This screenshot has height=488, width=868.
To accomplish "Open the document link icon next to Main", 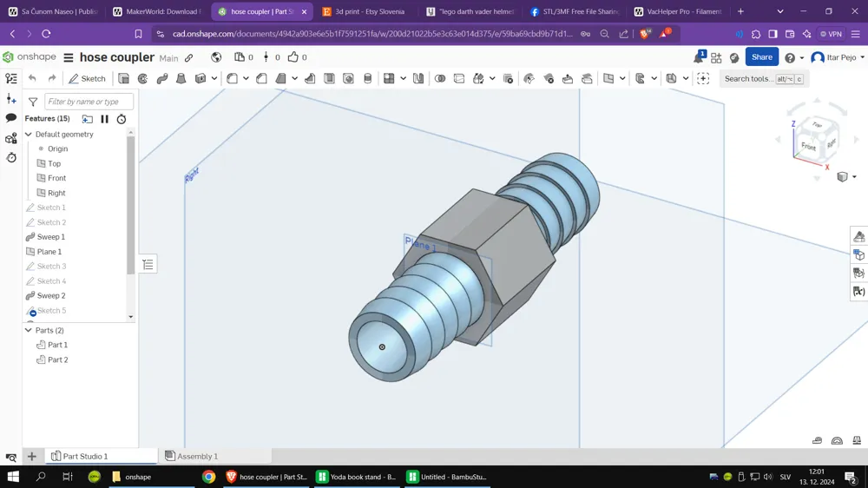I will coord(188,57).
